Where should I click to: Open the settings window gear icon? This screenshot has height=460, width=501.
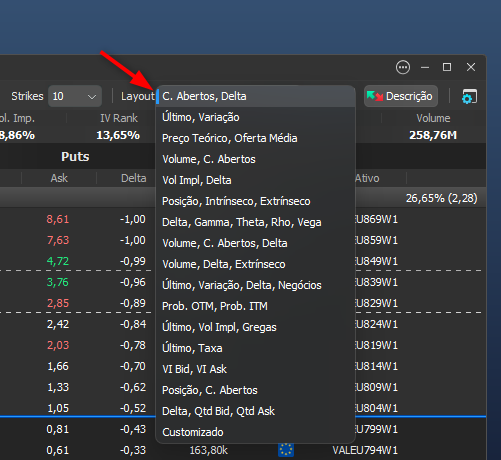click(x=469, y=96)
